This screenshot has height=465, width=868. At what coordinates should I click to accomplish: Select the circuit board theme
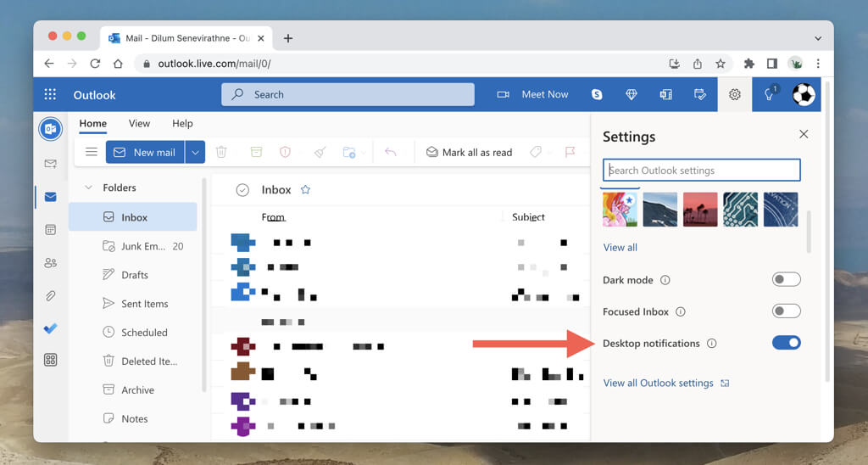click(x=740, y=210)
